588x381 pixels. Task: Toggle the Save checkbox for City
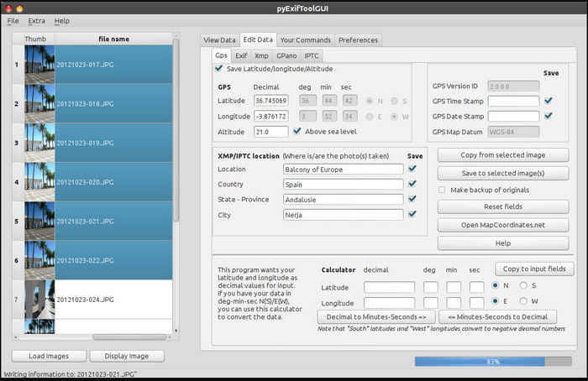coord(412,214)
